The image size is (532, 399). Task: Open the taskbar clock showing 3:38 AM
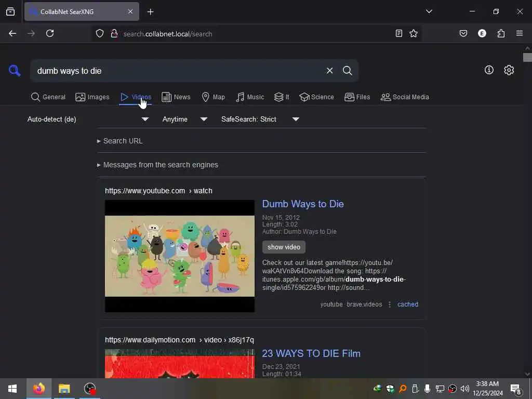(x=487, y=389)
